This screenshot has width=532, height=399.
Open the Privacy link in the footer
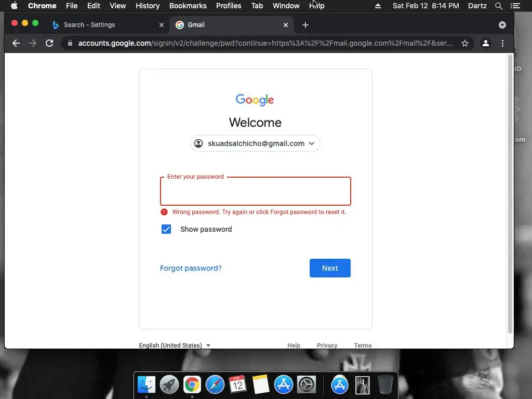tap(327, 345)
